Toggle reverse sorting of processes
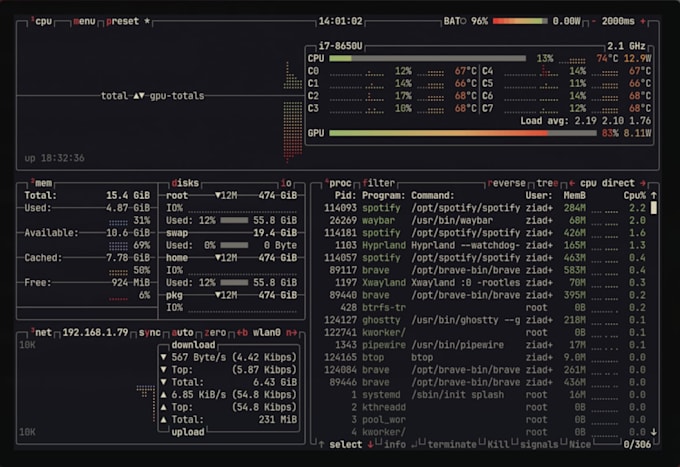 (507, 183)
